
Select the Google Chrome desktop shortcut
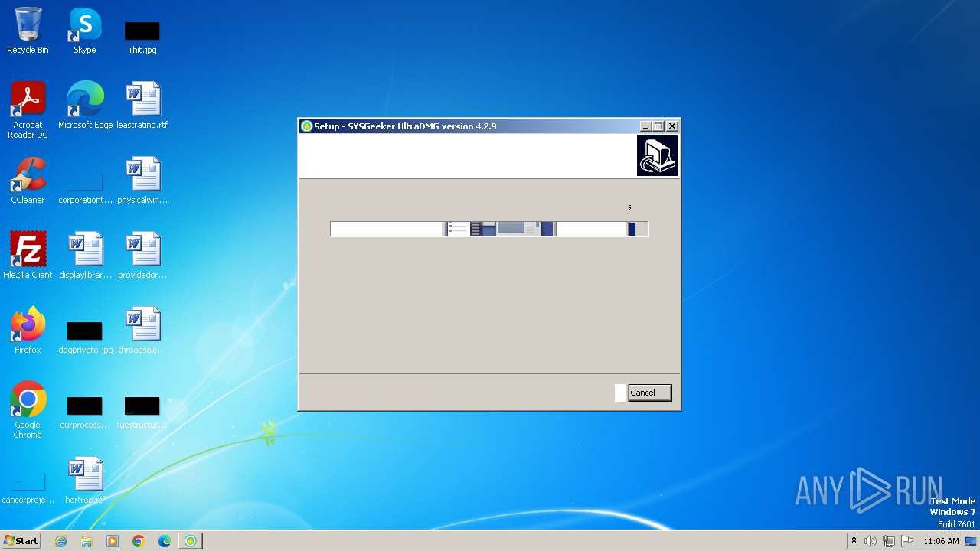coord(28,410)
